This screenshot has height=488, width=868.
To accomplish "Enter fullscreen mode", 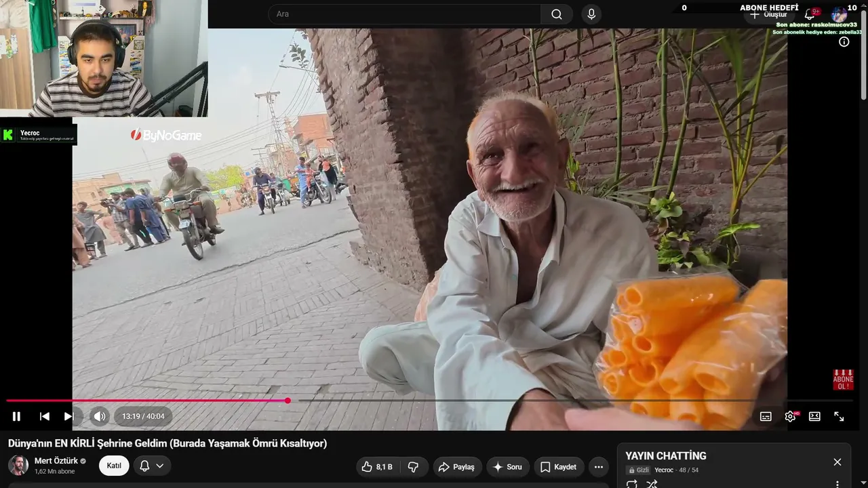I will click(x=839, y=416).
